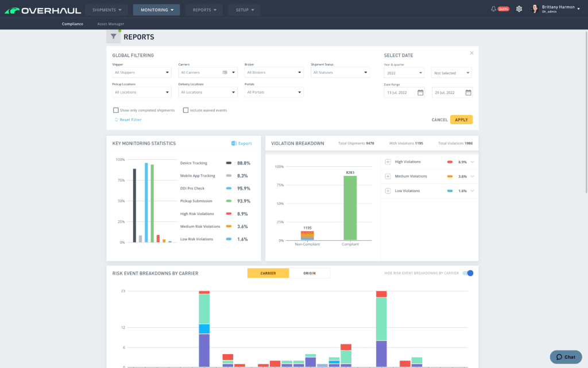This screenshot has height=368, width=588.
Task: Check the Include waived events box
Action: (185, 110)
